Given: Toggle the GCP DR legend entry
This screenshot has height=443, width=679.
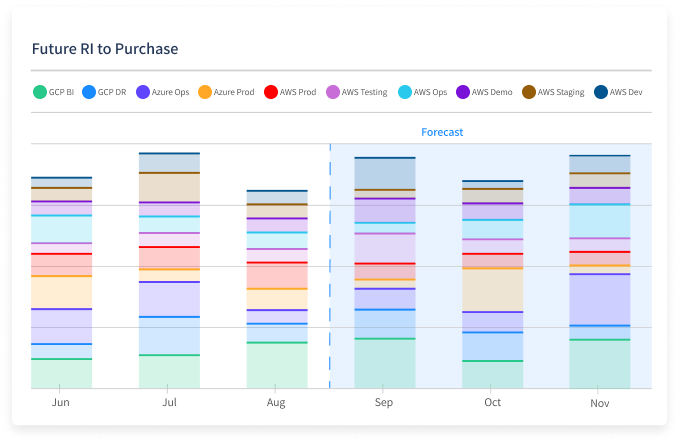Looking at the screenshot, I should pos(104,92).
